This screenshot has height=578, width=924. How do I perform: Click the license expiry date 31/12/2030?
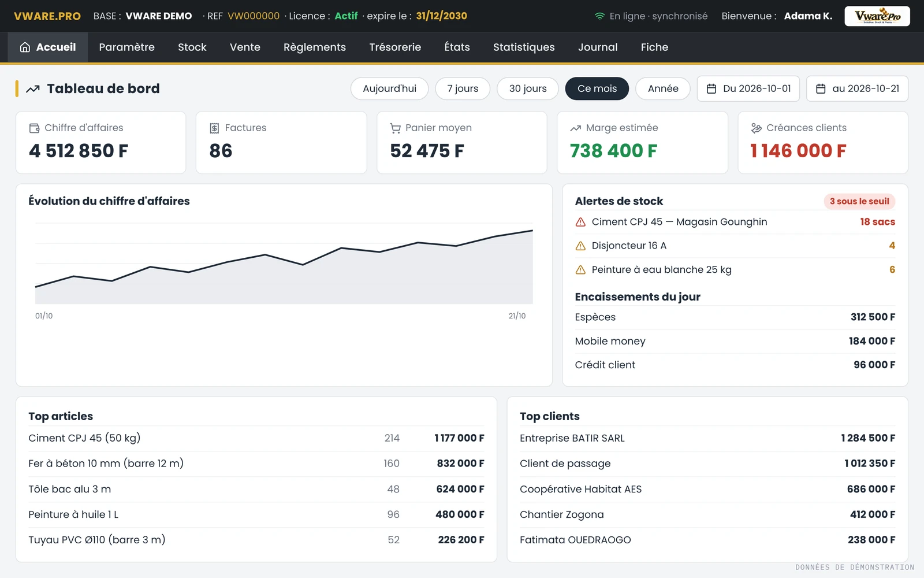point(441,16)
